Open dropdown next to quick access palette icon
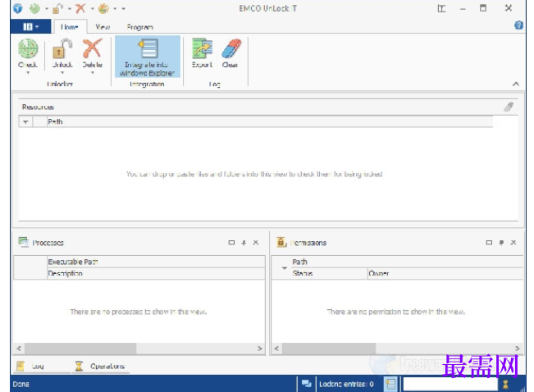The image size is (534, 392). click(x=115, y=9)
